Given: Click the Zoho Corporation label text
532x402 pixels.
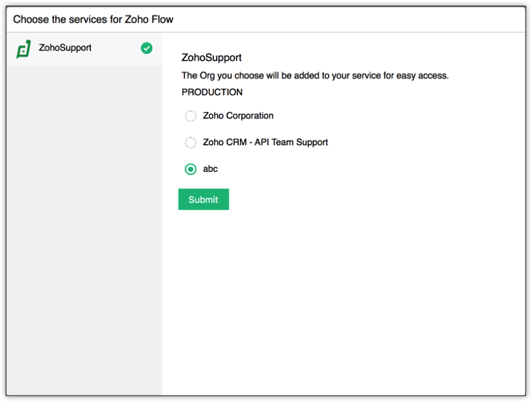Looking at the screenshot, I should 238,116.
